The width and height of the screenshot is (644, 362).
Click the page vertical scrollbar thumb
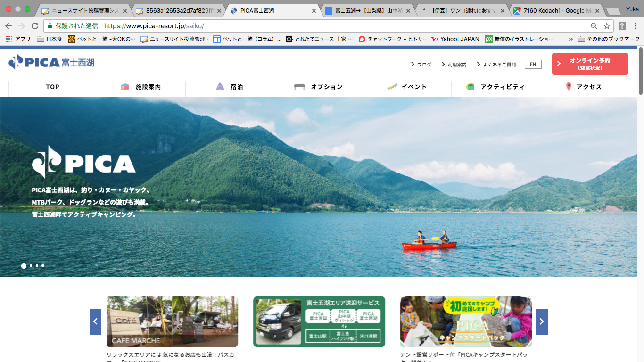click(x=641, y=71)
